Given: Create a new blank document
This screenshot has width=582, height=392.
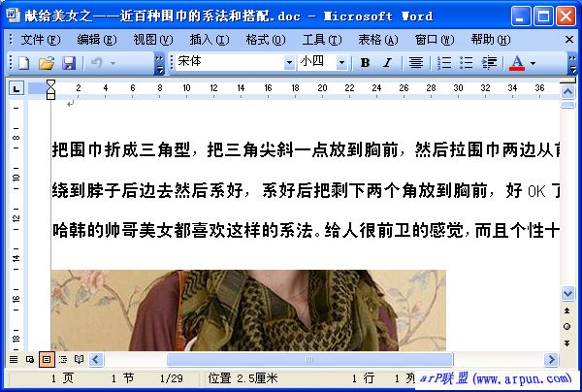Looking at the screenshot, I should click(x=23, y=63).
